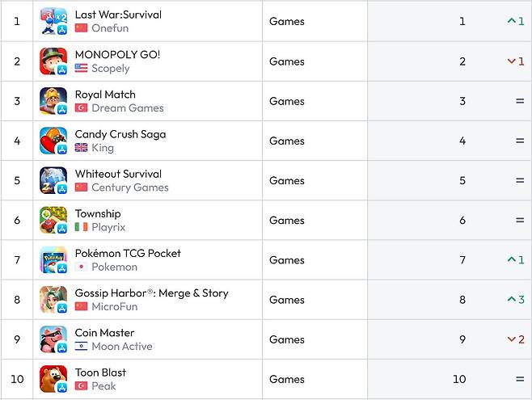
Task: Click the Candy Crush Saga app icon
Action: point(53,141)
